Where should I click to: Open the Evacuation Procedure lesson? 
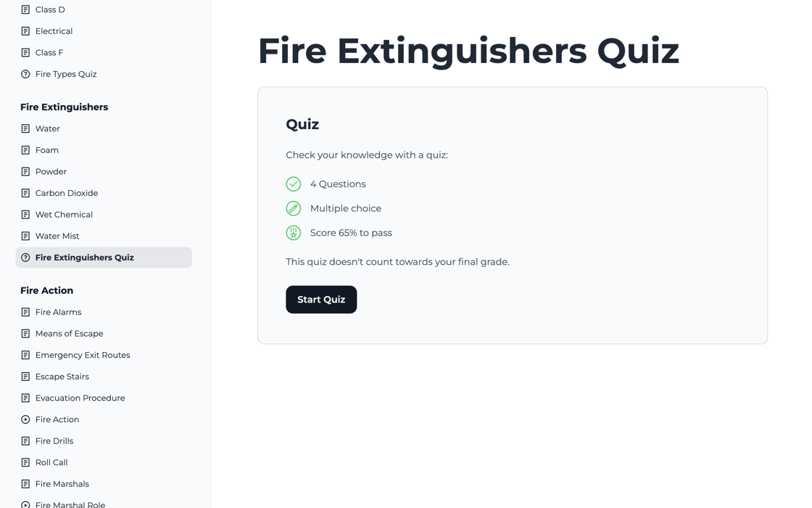80,398
